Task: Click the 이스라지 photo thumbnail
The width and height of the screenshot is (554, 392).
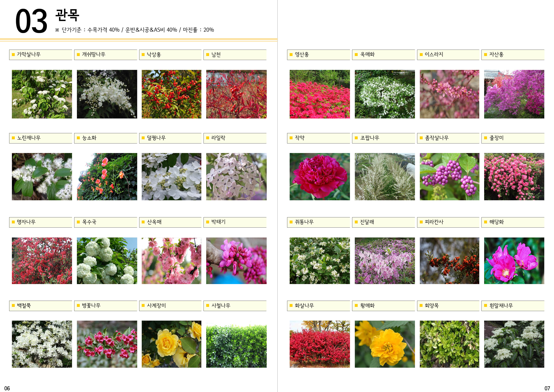Action: (x=449, y=94)
